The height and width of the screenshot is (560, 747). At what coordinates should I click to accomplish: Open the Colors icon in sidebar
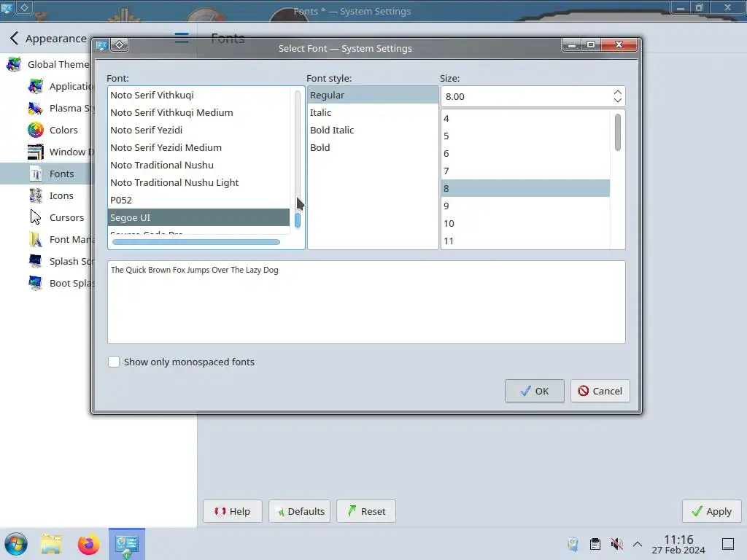[x=35, y=130]
